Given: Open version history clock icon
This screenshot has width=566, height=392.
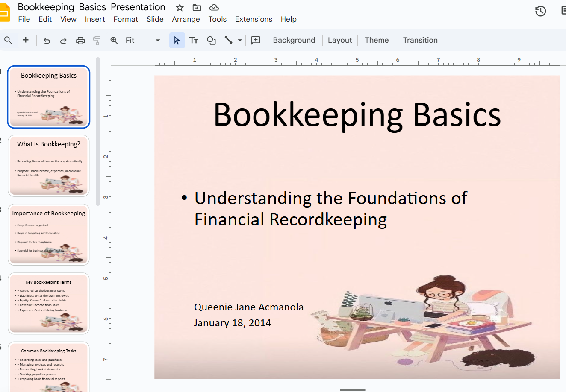Looking at the screenshot, I should click(541, 11).
